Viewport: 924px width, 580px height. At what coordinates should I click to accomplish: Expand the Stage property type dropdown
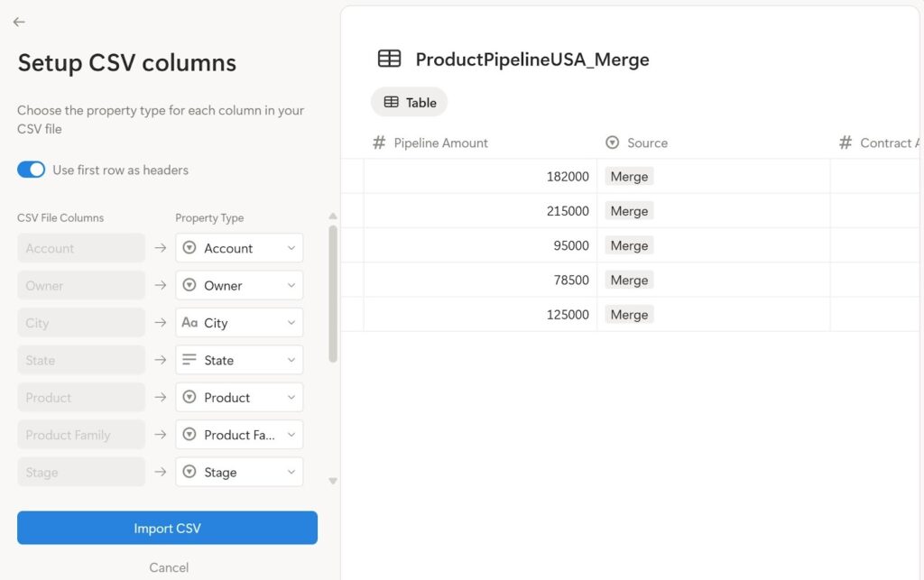tap(291, 471)
